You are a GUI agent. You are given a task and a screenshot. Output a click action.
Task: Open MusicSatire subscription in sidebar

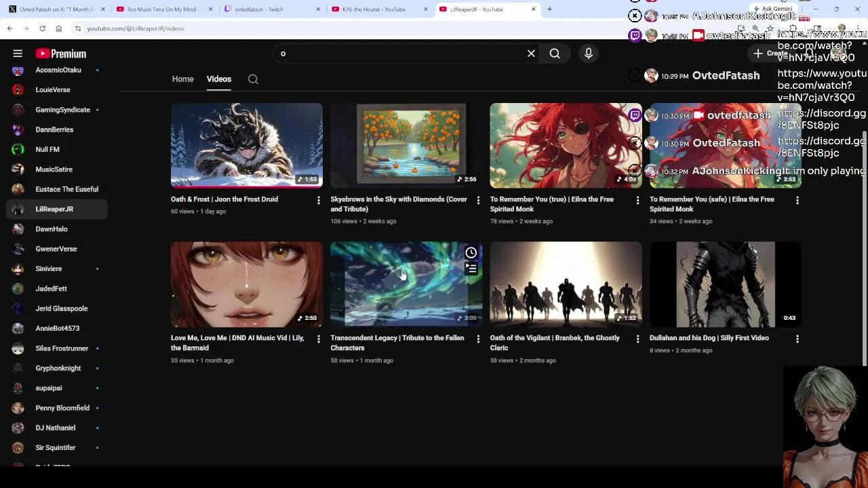[56, 169]
